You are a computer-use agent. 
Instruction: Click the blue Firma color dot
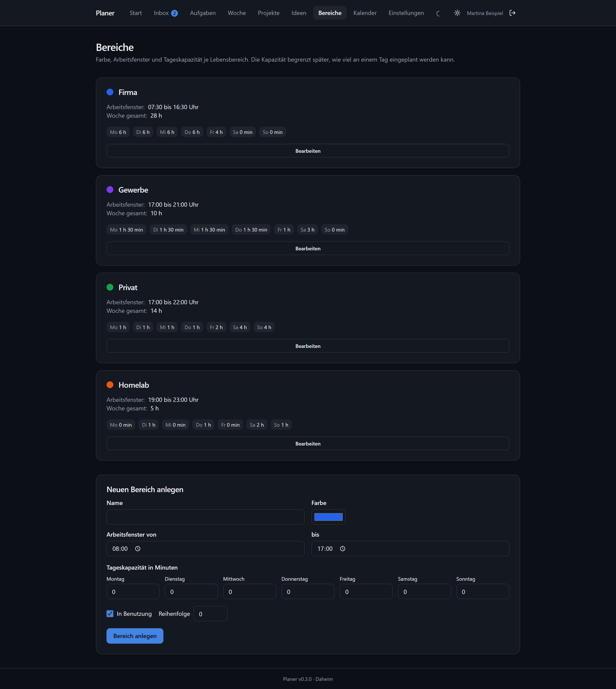coord(110,92)
